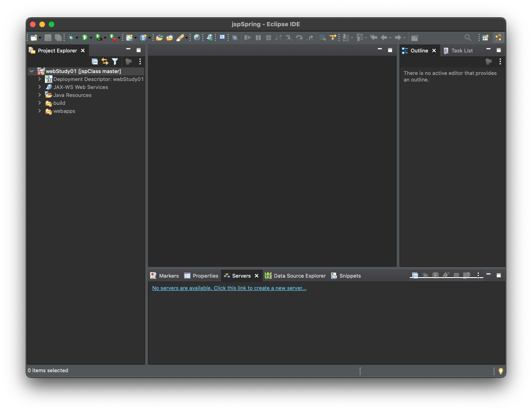532x412 pixels.
Task: Click the New file wizard icon
Action: [34, 37]
